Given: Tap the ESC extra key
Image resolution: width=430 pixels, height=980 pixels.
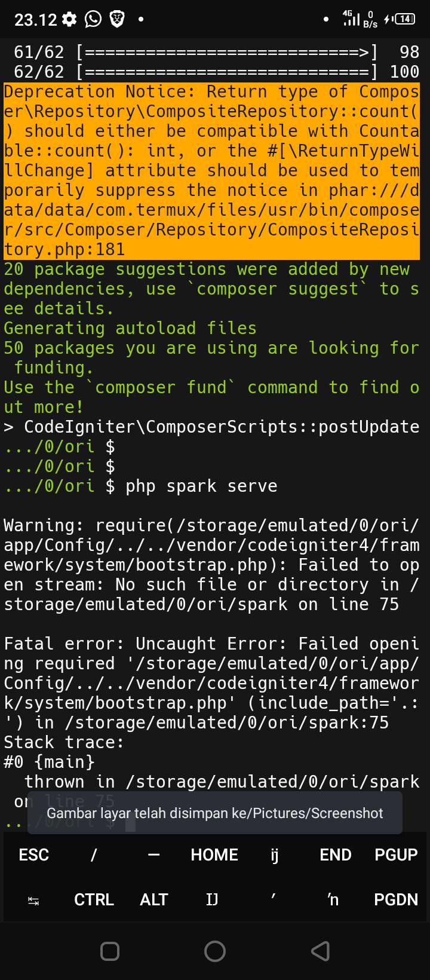Looking at the screenshot, I should pos(33,855).
